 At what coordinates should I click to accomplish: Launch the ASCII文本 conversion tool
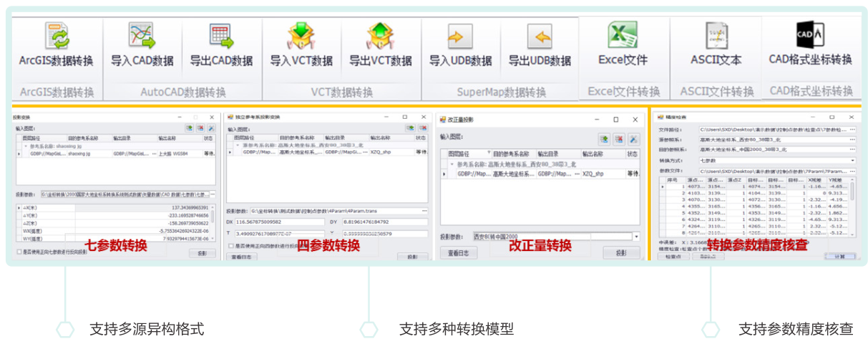coord(716,44)
